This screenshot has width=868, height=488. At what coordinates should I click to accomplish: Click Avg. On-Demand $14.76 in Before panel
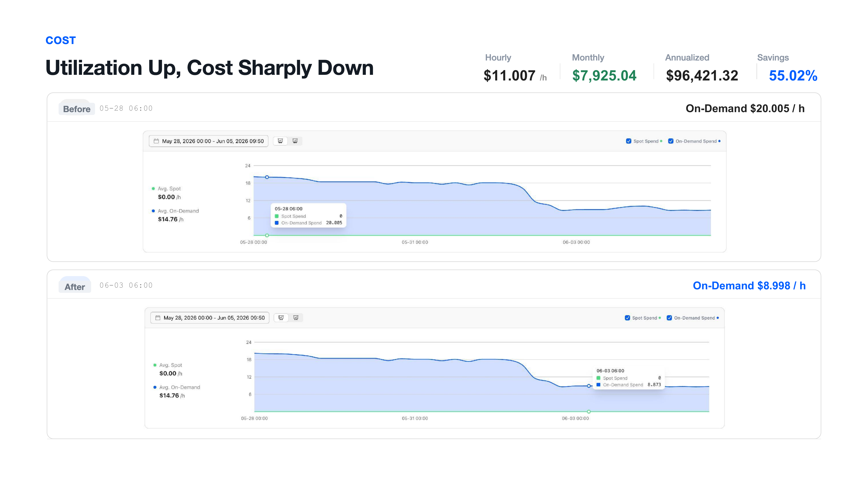pyautogui.click(x=175, y=215)
